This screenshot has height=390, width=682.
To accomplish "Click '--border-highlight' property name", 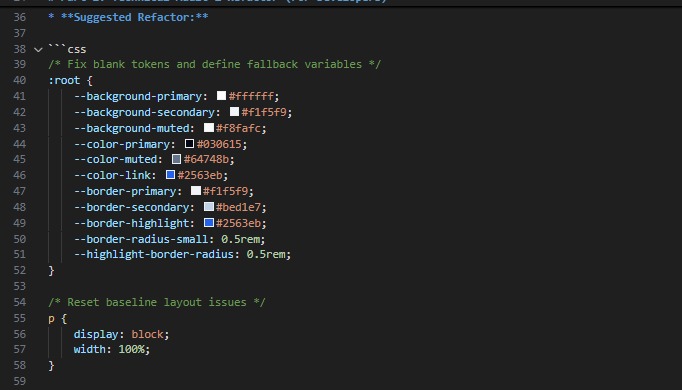I will pos(132,223).
